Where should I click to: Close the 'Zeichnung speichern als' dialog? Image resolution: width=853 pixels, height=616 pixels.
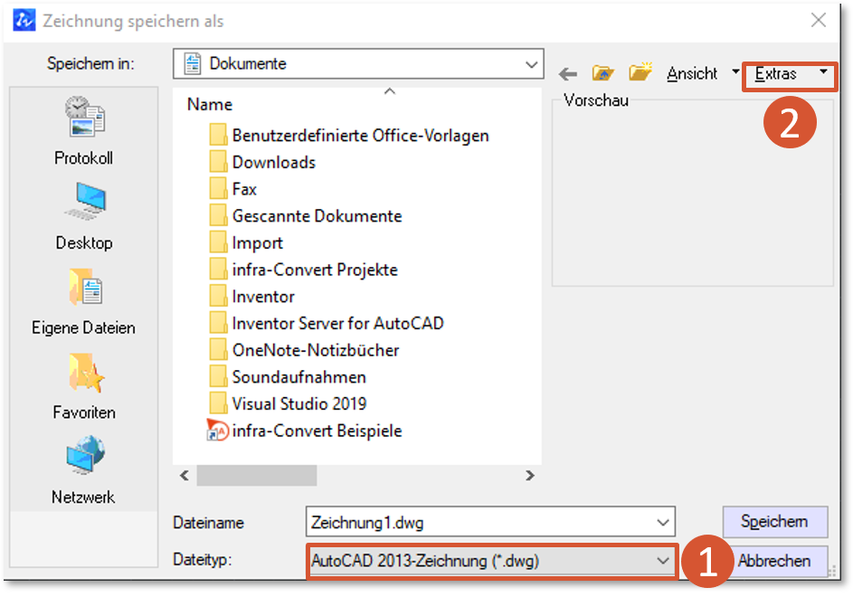point(819,21)
